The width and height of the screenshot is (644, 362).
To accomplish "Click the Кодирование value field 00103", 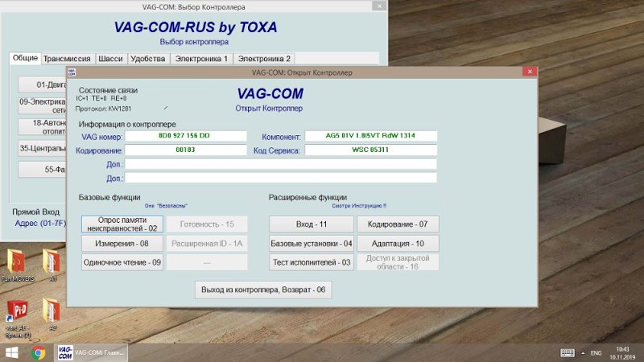I will pyautogui.click(x=186, y=150).
